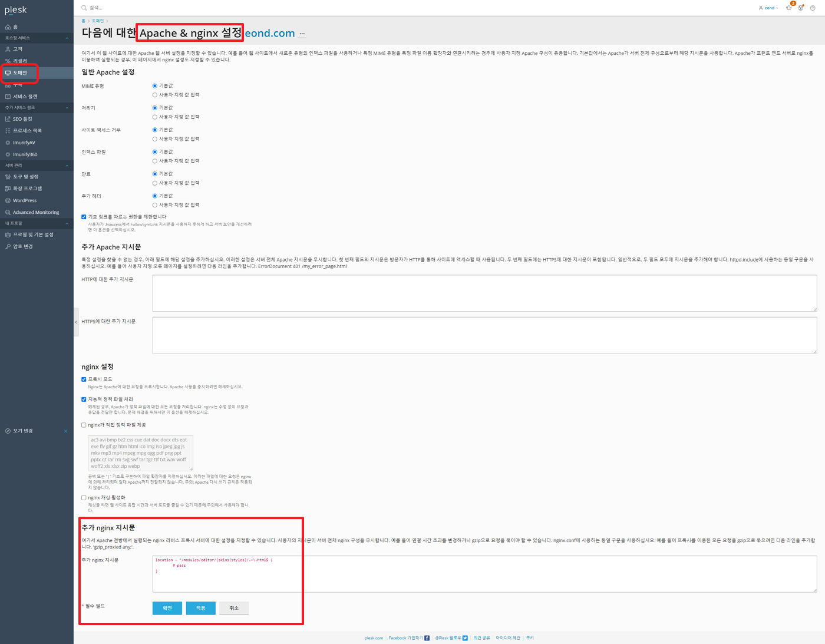Collapse the 서버 관리 sidebar section
Screen dimensions: 825x644
[67, 166]
